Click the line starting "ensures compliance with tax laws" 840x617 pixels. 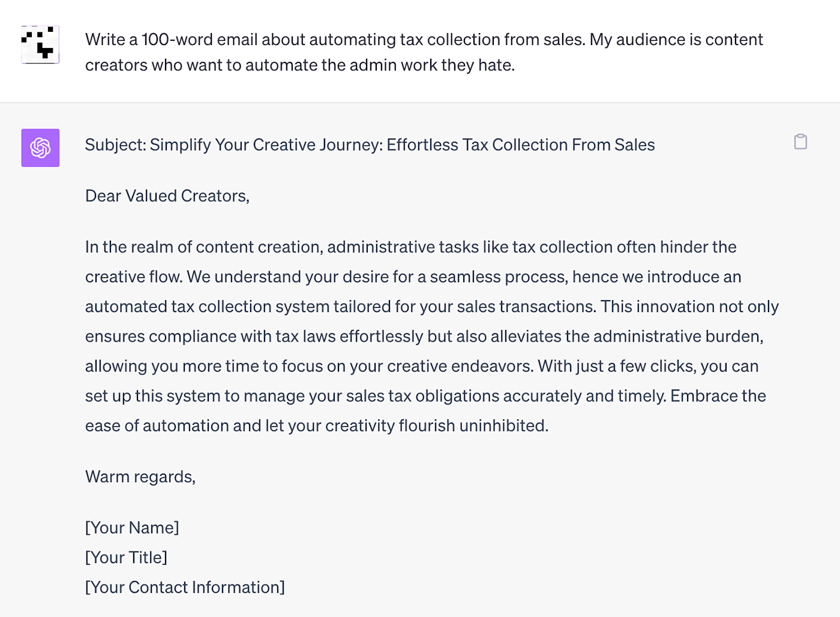[x=424, y=337]
